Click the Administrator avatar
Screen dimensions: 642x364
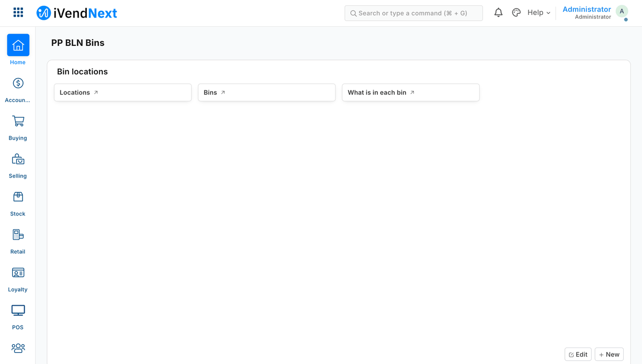click(622, 12)
